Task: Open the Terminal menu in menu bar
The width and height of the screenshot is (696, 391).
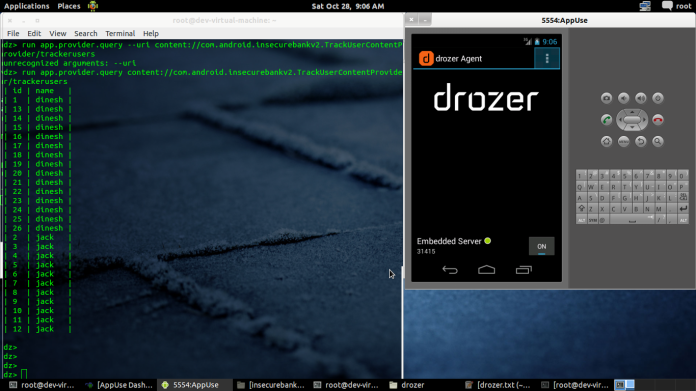Action: point(120,34)
